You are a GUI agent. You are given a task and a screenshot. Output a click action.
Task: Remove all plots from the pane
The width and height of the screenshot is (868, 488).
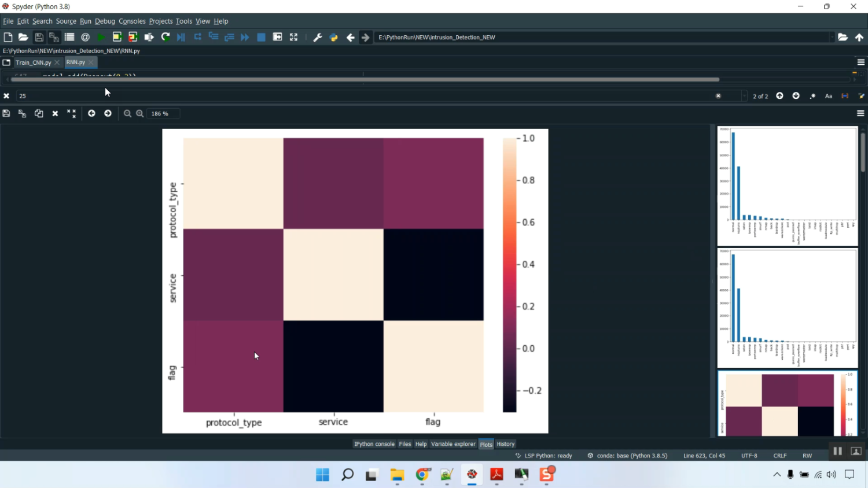click(x=71, y=114)
